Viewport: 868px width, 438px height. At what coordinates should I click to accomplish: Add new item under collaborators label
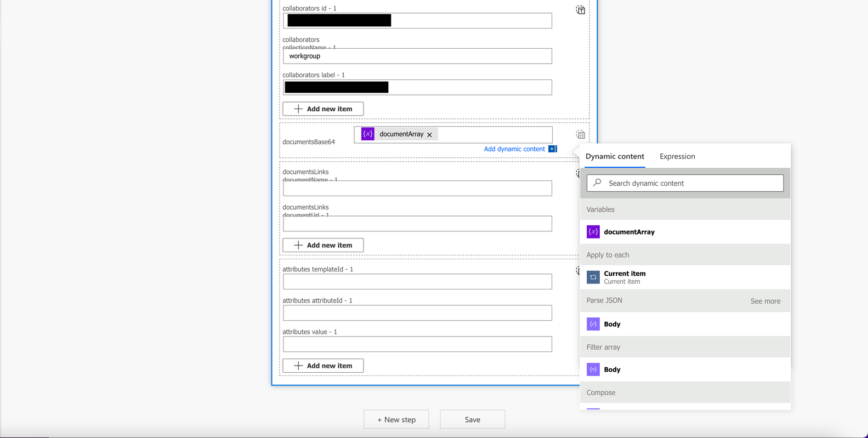(x=323, y=109)
